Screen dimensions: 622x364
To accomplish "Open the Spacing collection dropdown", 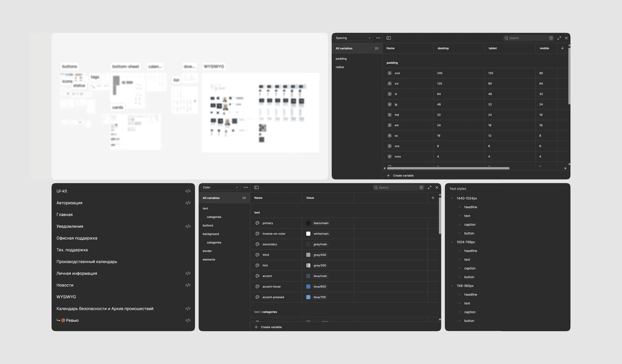I will tap(353, 38).
